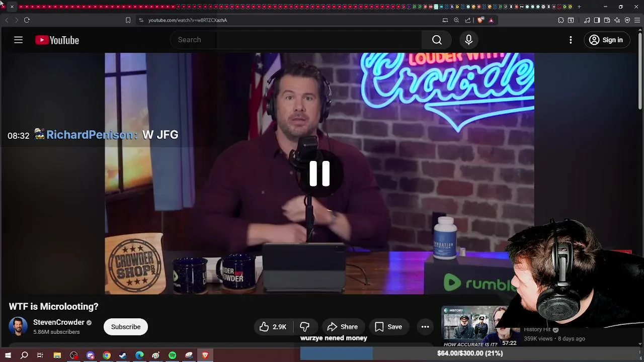This screenshot has width=644, height=362.
Task: Open the Brave Shields lion icon
Action: [480, 20]
